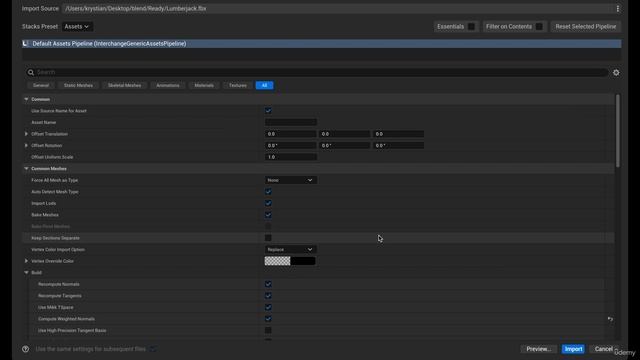Click the help question mark icon
Screen dimensions: 640x360
(26, 349)
